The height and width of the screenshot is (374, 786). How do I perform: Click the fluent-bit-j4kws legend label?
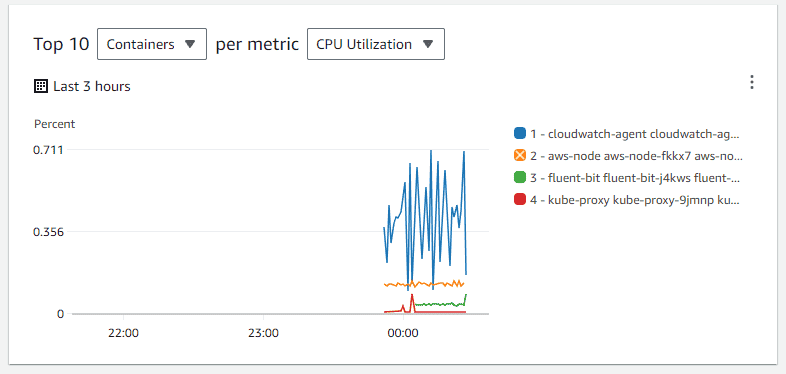635,178
